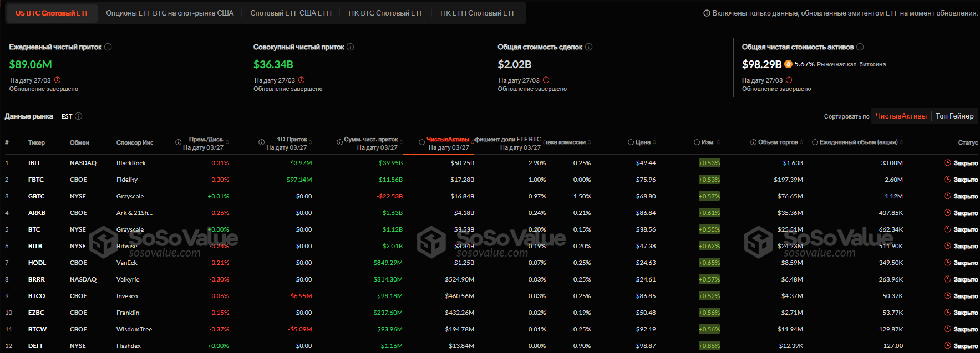This screenshot has width=980, height=353.
Task: Red date warning icon under $89.06M
Action: 58,80
